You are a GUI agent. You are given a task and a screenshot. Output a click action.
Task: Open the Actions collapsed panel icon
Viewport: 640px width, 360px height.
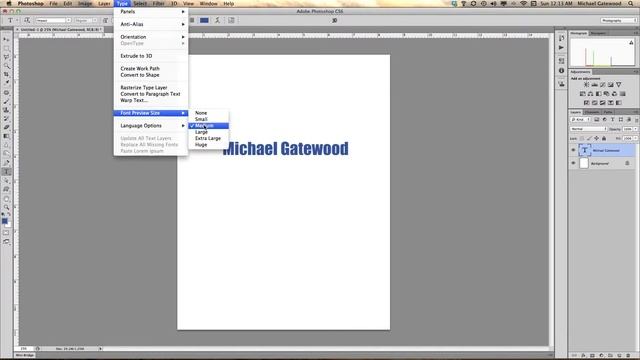tap(561, 47)
